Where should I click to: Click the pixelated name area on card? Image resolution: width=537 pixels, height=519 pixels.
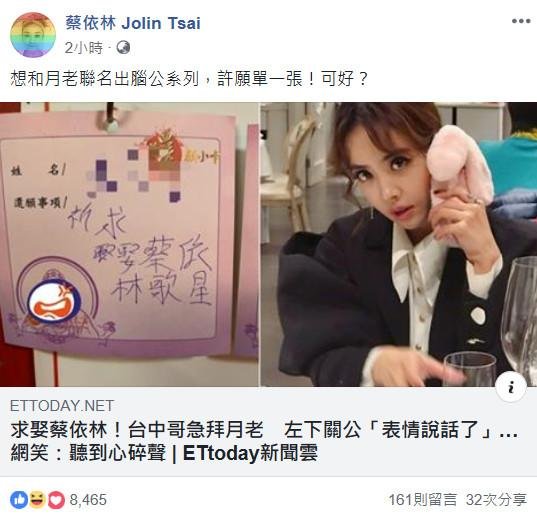[135, 175]
